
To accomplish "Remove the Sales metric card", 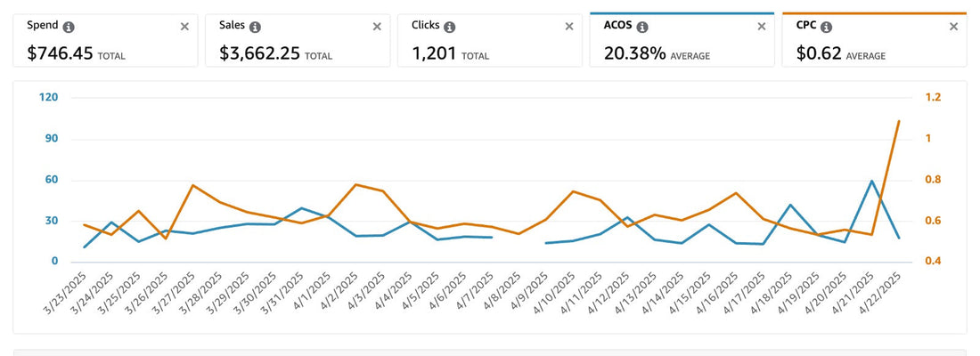I will (x=377, y=27).
